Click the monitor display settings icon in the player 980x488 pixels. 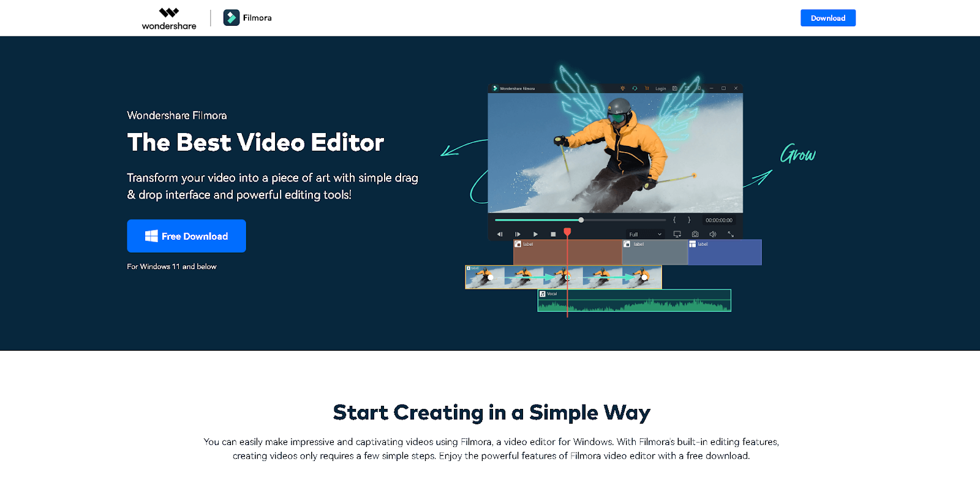677,234
